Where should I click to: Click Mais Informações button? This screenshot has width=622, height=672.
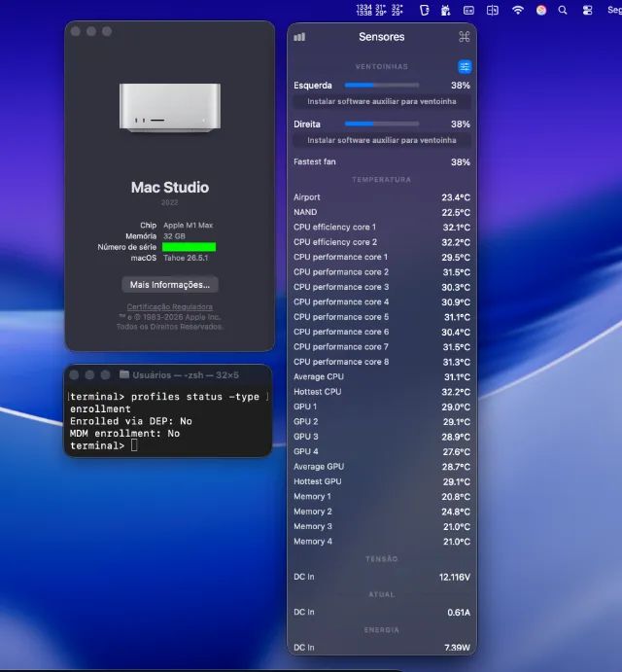click(170, 285)
